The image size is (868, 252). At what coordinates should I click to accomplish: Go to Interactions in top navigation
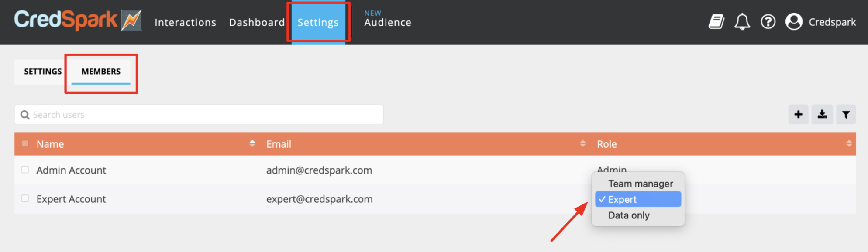click(185, 22)
